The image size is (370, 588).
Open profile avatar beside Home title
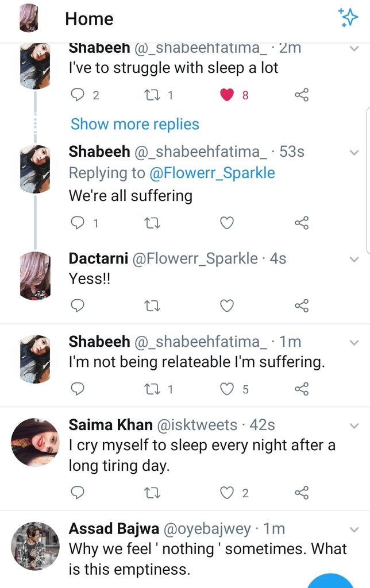click(x=29, y=18)
